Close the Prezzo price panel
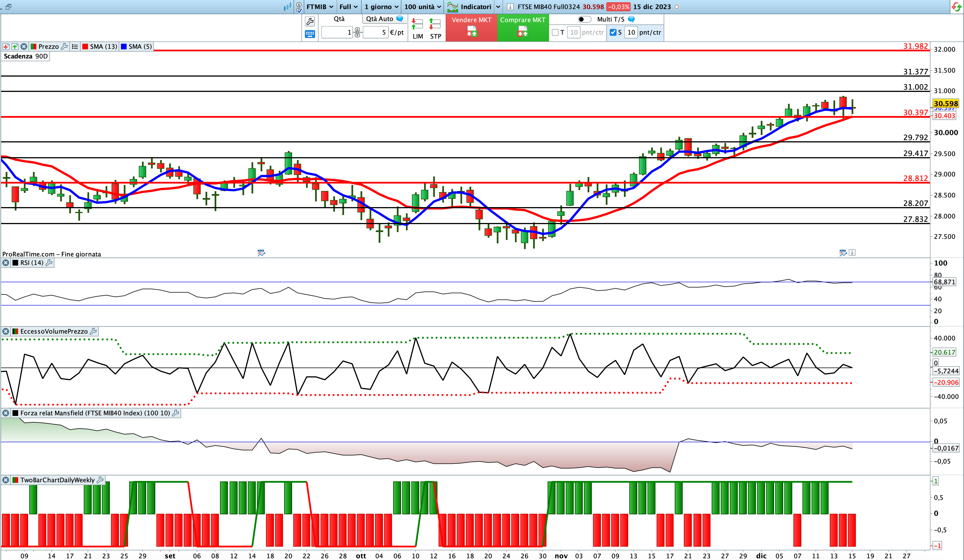This screenshot has width=964, height=560. pos(24,47)
